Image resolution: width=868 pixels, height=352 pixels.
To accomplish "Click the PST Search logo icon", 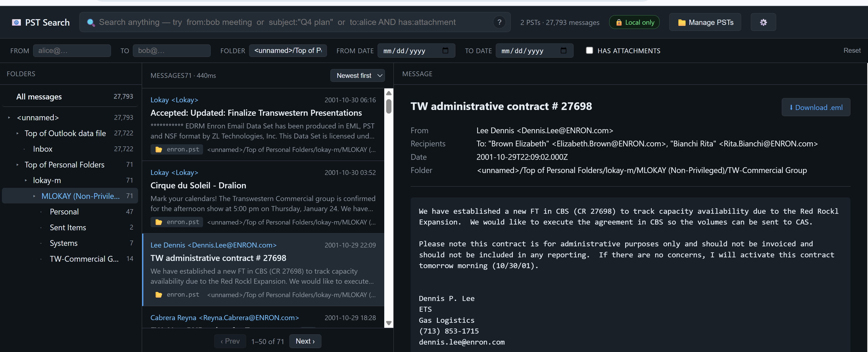I will click(16, 23).
